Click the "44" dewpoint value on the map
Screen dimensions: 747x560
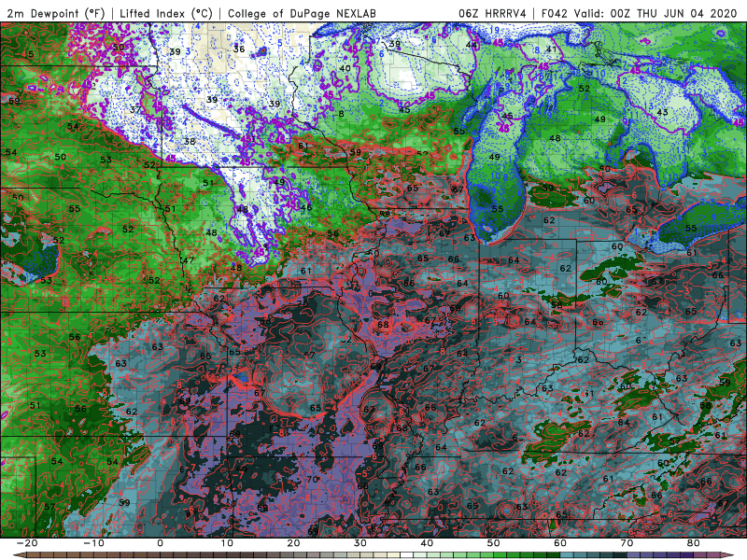click(472, 45)
